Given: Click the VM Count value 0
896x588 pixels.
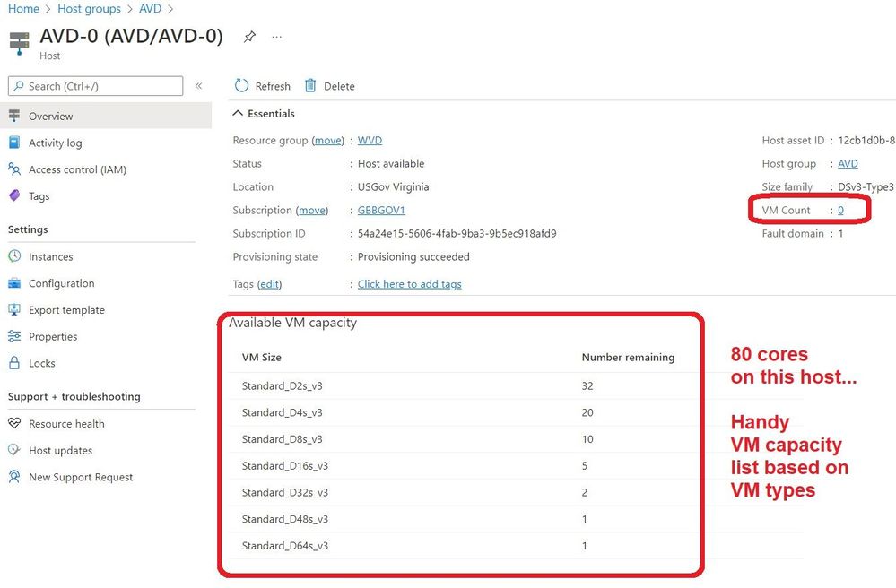Looking at the screenshot, I should (840, 210).
